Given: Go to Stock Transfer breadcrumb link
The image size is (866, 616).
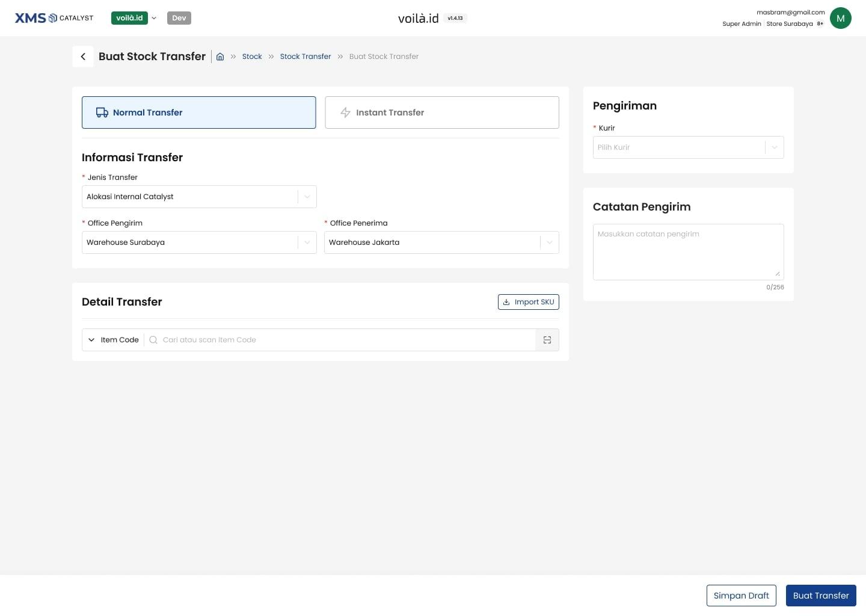Looking at the screenshot, I should 306,57.
